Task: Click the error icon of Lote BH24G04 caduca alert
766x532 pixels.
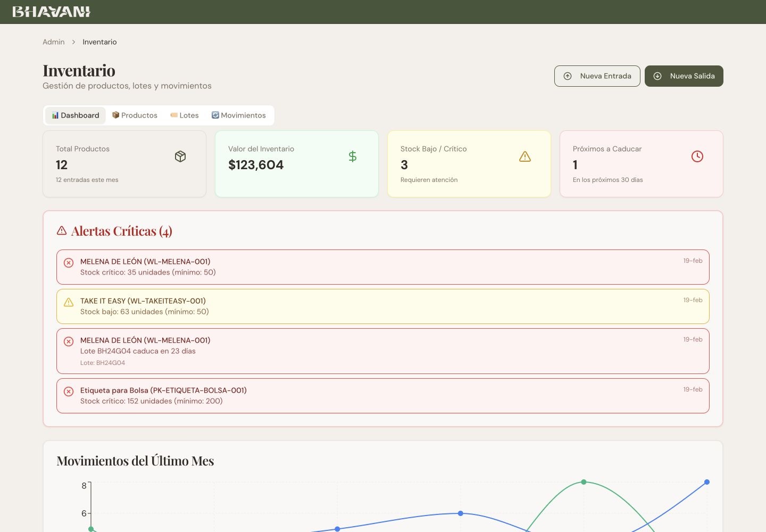Action: coord(69,342)
